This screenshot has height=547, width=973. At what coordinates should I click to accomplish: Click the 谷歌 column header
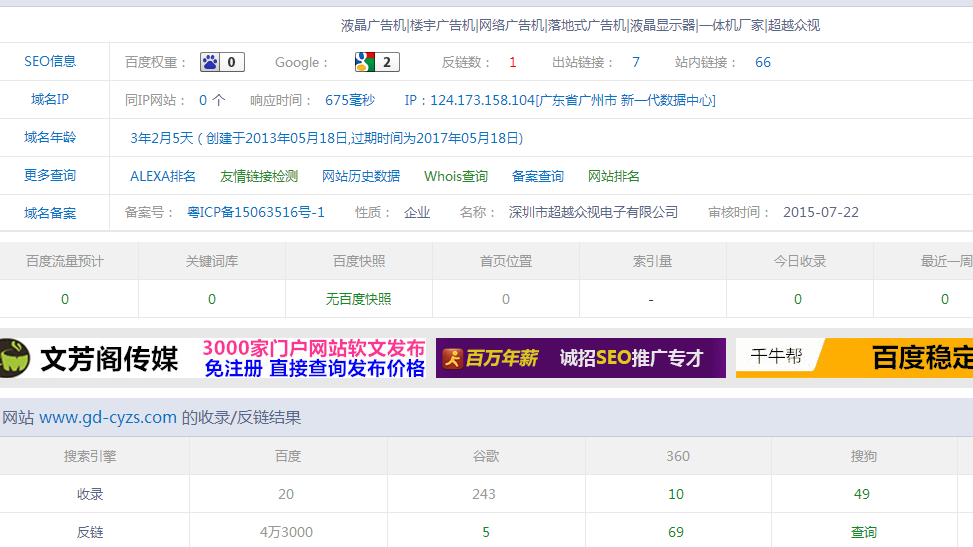point(486,456)
